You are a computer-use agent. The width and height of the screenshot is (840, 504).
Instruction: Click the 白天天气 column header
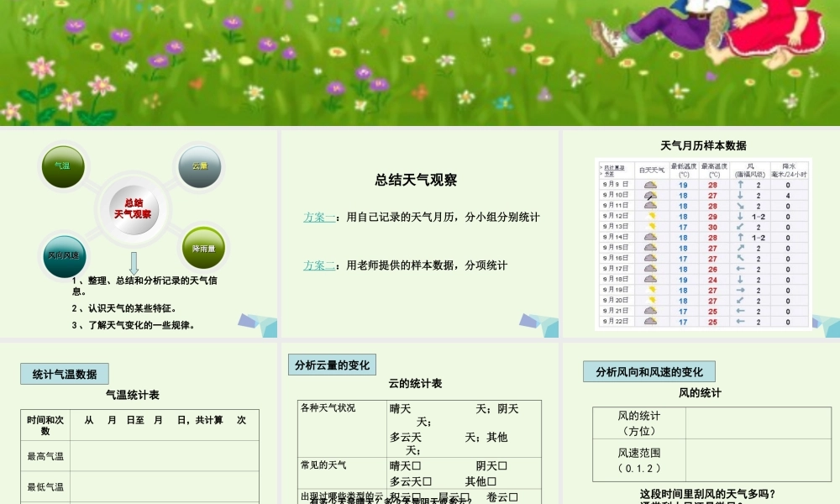click(652, 171)
